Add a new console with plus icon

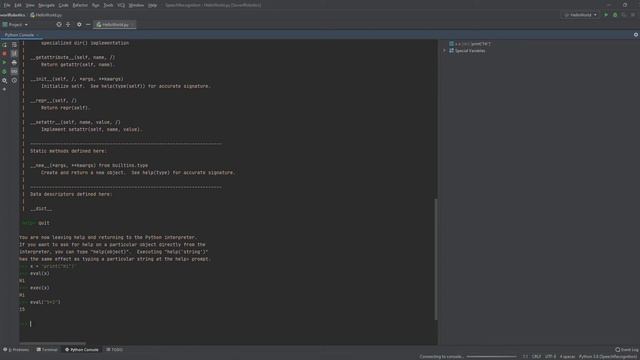(4, 89)
